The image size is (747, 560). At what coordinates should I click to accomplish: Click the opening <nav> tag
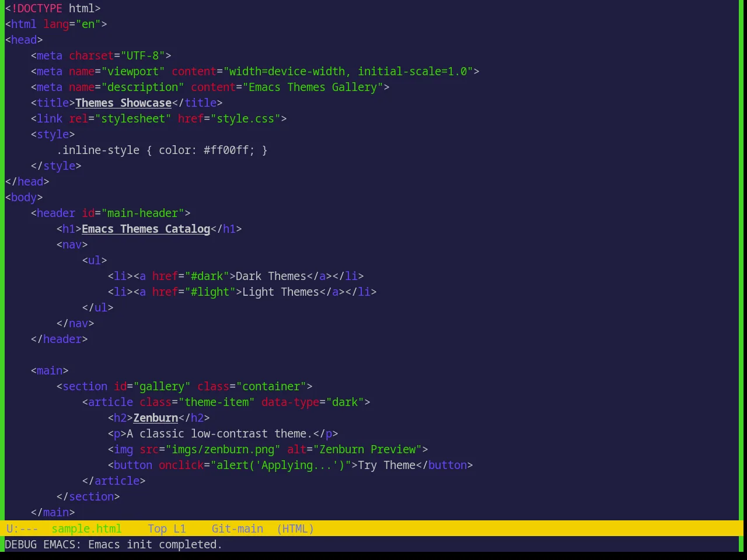click(72, 244)
